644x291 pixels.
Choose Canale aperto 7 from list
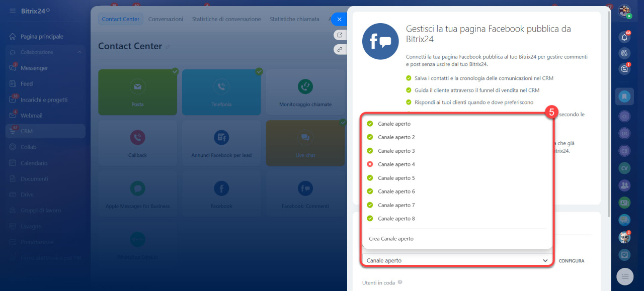pyautogui.click(x=396, y=205)
